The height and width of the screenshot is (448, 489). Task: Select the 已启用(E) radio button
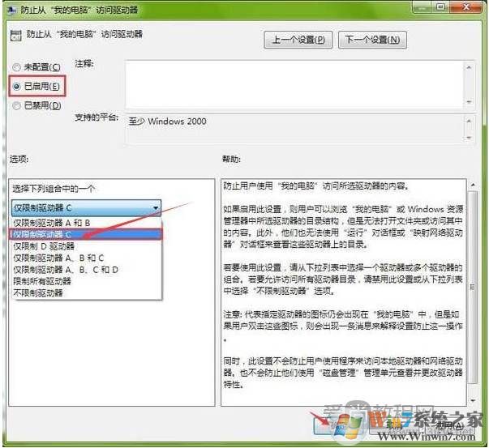tap(16, 87)
